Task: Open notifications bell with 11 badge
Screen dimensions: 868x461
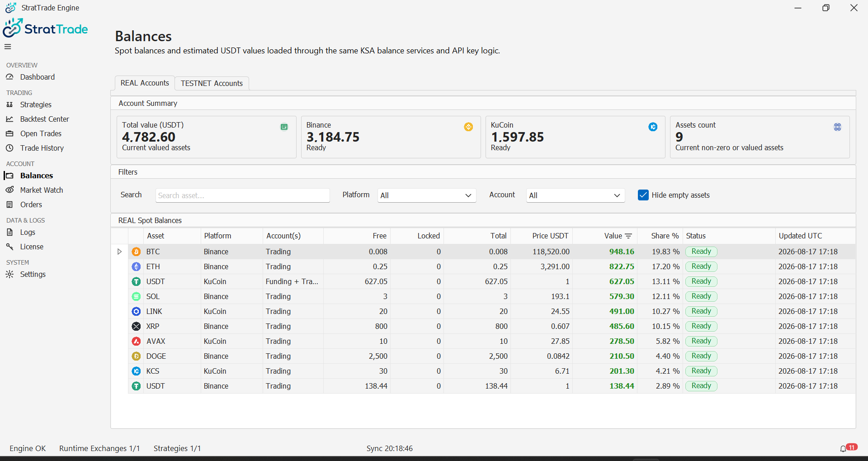Action: (848, 448)
